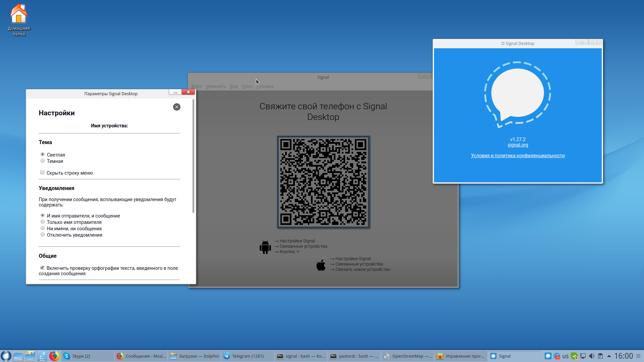
Task: Click the Signal tray icon
Action: pyautogui.click(x=548, y=356)
